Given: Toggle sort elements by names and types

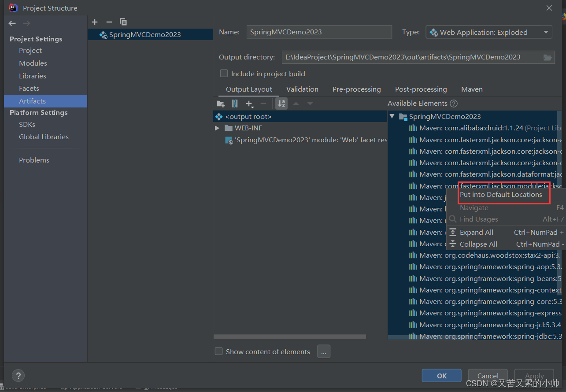Looking at the screenshot, I should pyautogui.click(x=281, y=104).
